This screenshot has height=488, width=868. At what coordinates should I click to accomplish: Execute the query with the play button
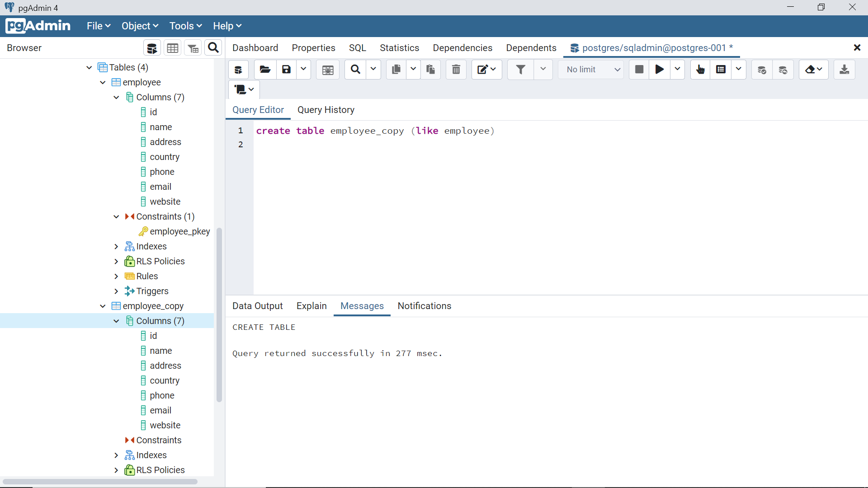tap(659, 70)
